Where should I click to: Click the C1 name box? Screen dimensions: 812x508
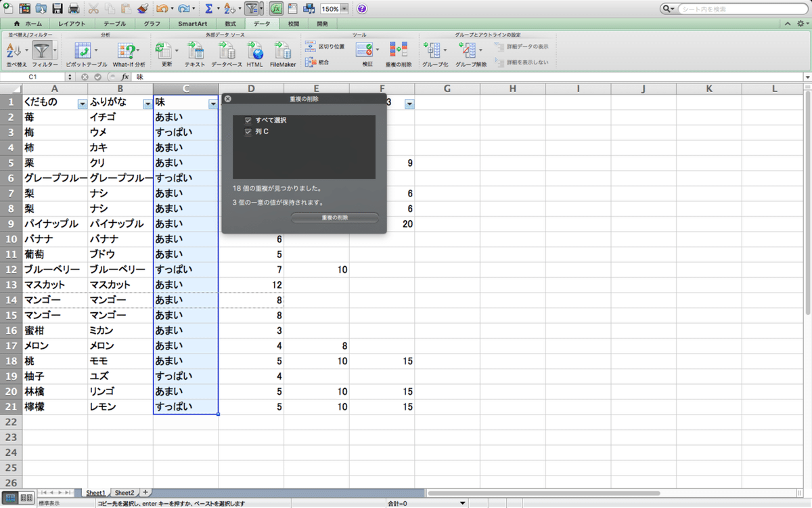32,77
